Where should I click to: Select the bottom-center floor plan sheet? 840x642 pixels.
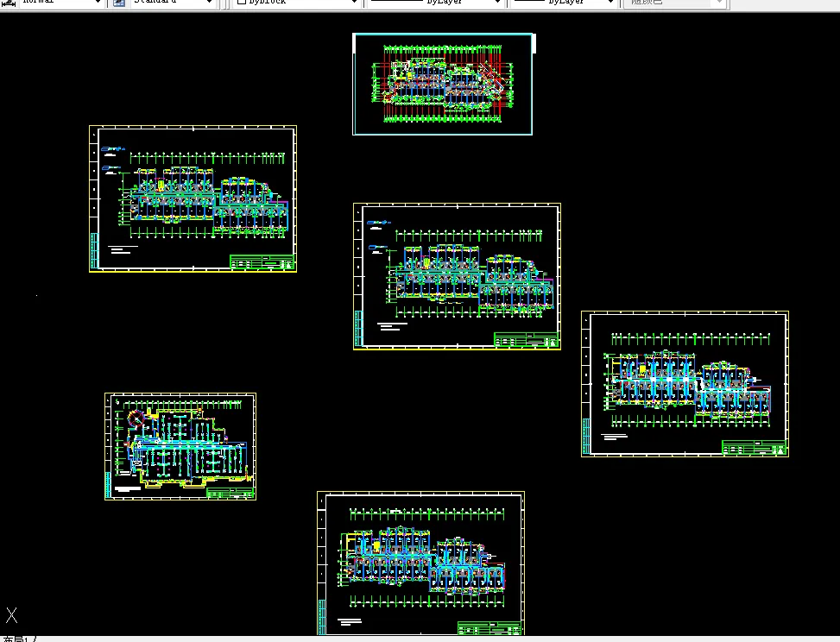click(x=420, y=563)
